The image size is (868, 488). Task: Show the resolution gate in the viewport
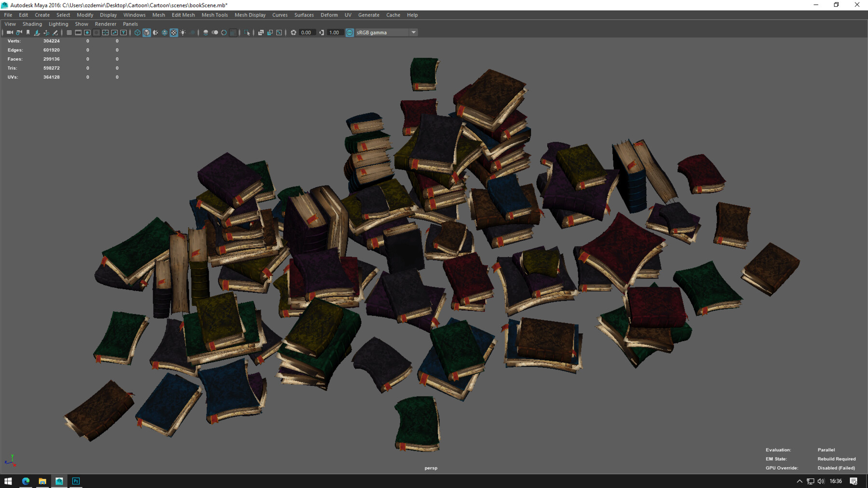87,32
